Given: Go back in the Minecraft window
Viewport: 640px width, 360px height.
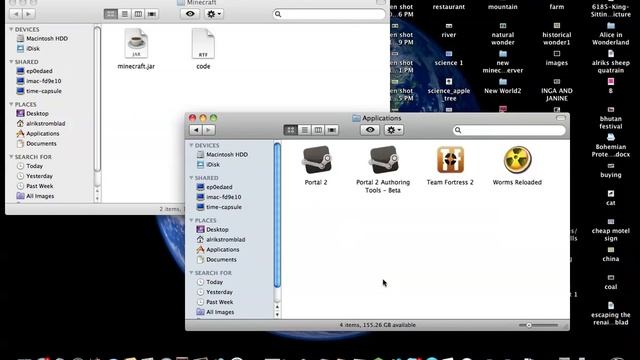Looking at the screenshot, I should point(16,14).
